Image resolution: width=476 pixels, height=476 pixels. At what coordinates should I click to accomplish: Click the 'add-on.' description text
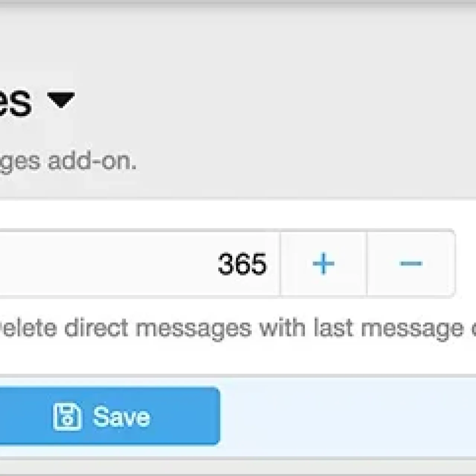tap(92, 162)
